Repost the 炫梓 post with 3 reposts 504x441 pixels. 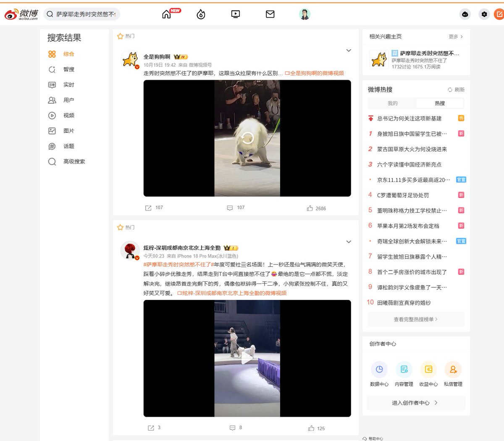154,428
